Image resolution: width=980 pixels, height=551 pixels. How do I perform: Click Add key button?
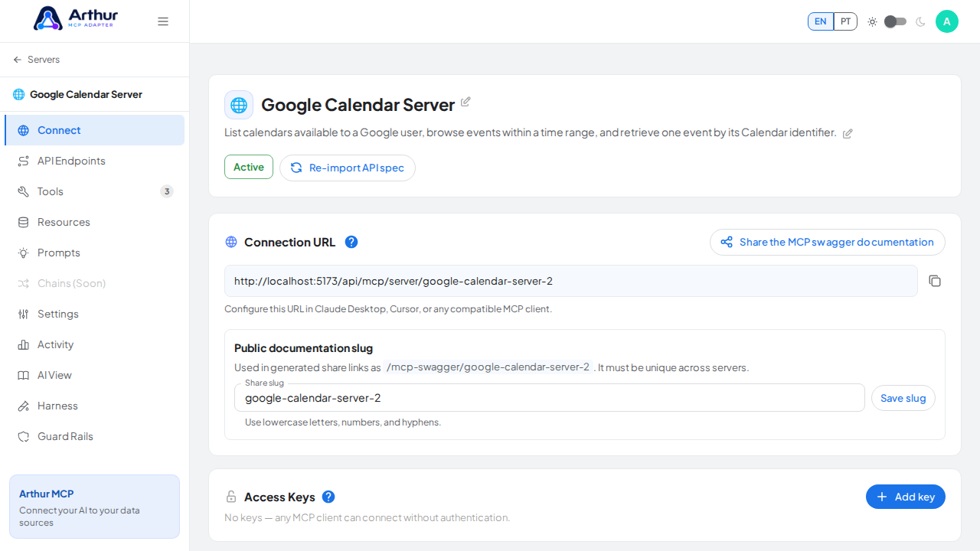[x=906, y=497]
